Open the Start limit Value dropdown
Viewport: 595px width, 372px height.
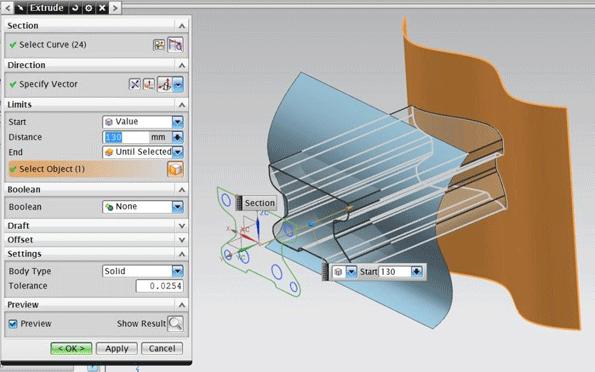[x=177, y=122]
